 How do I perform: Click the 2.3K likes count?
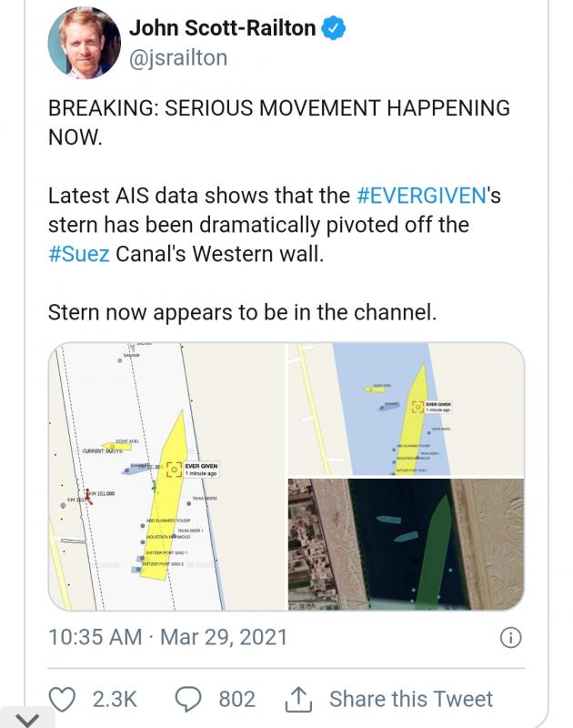coord(115,699)
